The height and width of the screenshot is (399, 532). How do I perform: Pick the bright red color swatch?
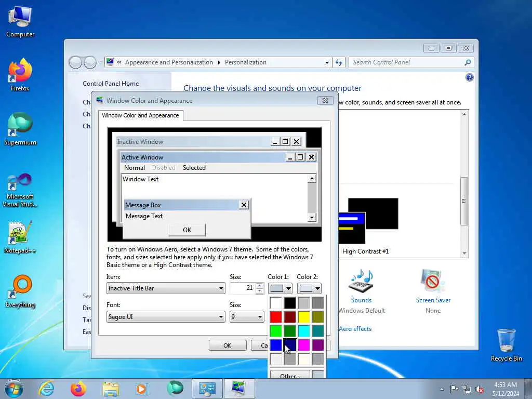coord(276,317)
